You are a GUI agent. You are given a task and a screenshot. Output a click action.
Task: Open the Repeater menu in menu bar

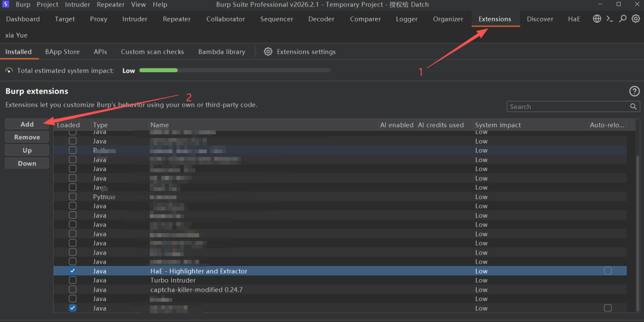111,5
